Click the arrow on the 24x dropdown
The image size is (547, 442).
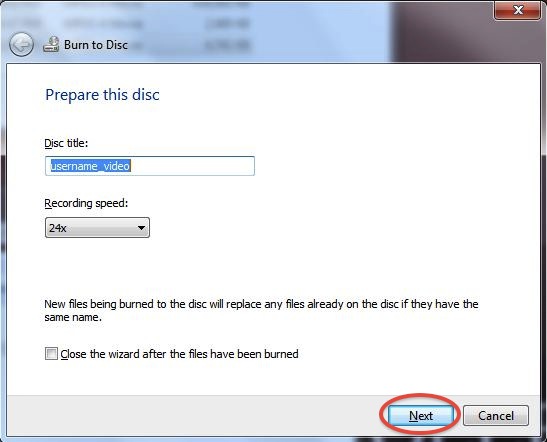(141, 228)
